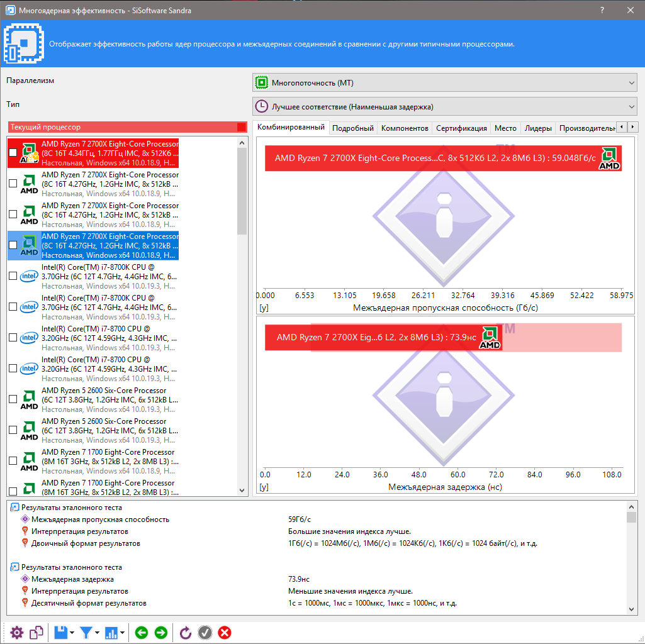Tick the first AMD Ryzen 7 1700 checkbox
The image size is (645, 644).
pyautogui.click(x=13, y=460)
